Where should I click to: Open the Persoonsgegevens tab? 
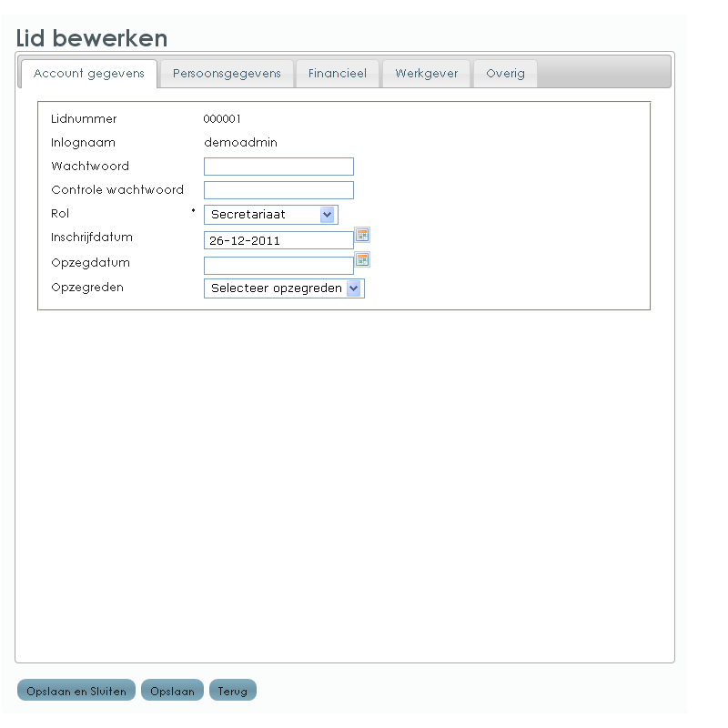click(x=227, y=74)
